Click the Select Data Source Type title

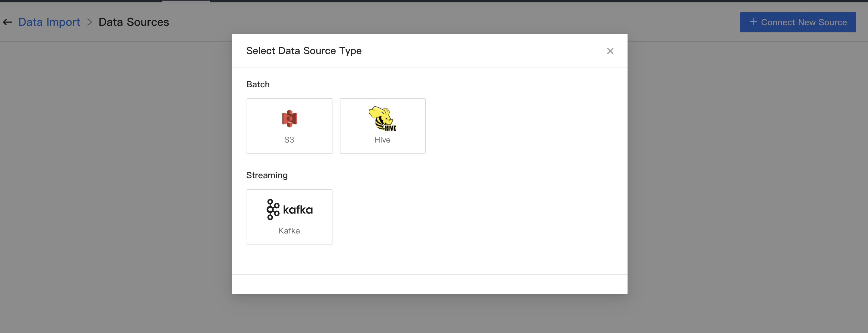pos(304,51)
